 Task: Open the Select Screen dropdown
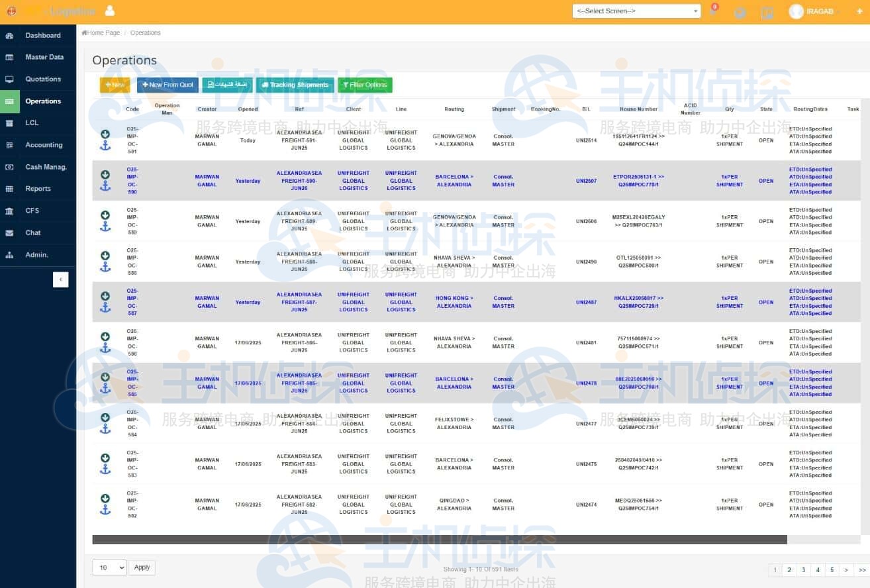coord(636,11)
